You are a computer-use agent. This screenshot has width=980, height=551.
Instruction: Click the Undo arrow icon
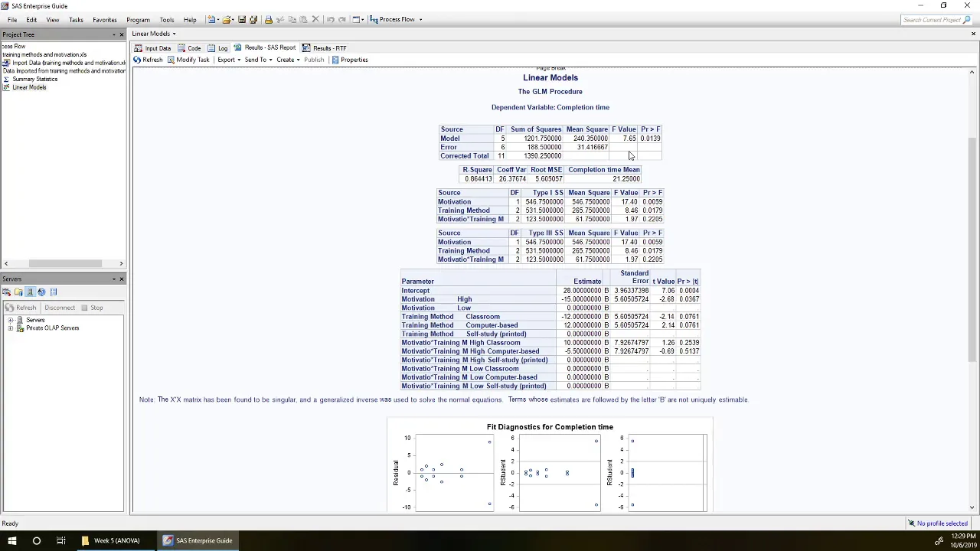click(x=330, y=19)
